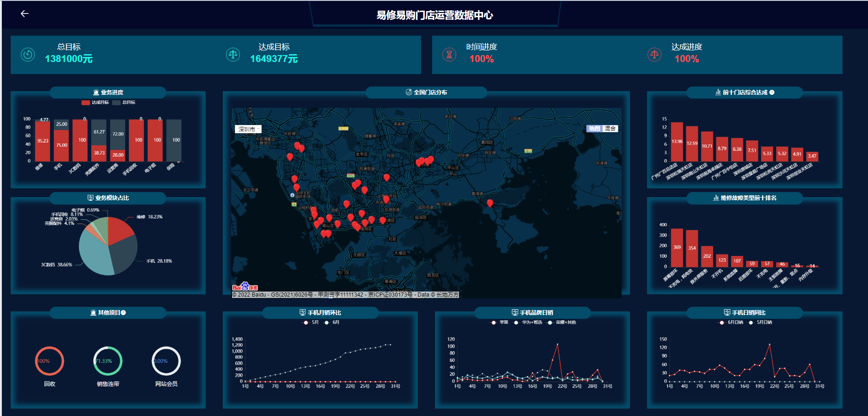Click the tallest 369 bar in the repair ranking
Screen dimensions: 868x416
[677, 248]
